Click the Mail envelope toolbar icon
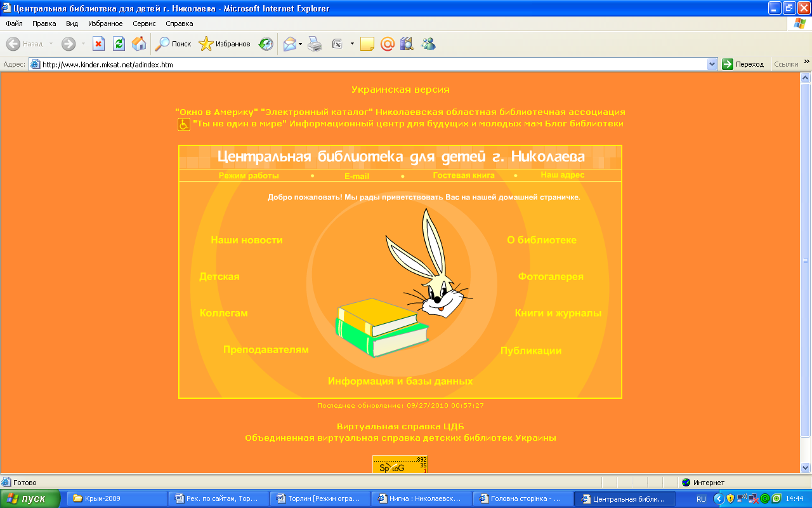The width and height of the screenshot is (812, 508). (x=290, y=44)
